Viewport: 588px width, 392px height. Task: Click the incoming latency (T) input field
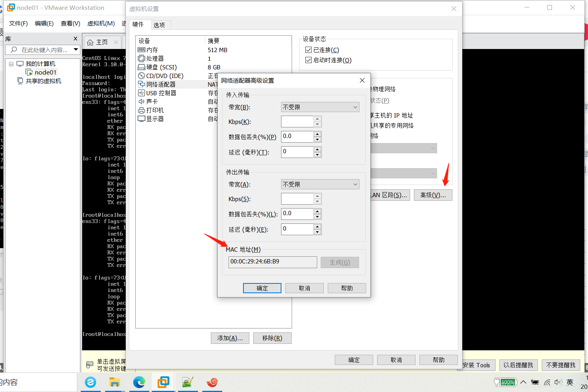pyautogui.click(x=298, y=152)
